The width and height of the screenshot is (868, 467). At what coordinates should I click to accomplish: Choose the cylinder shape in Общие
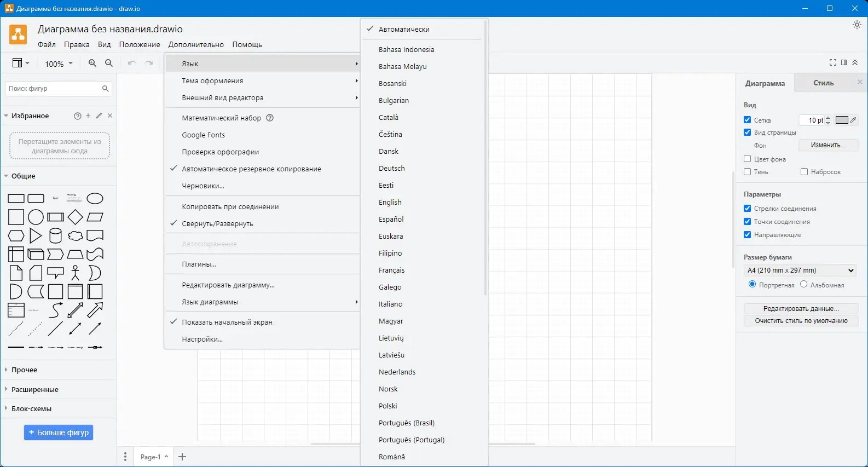(55, 236)
